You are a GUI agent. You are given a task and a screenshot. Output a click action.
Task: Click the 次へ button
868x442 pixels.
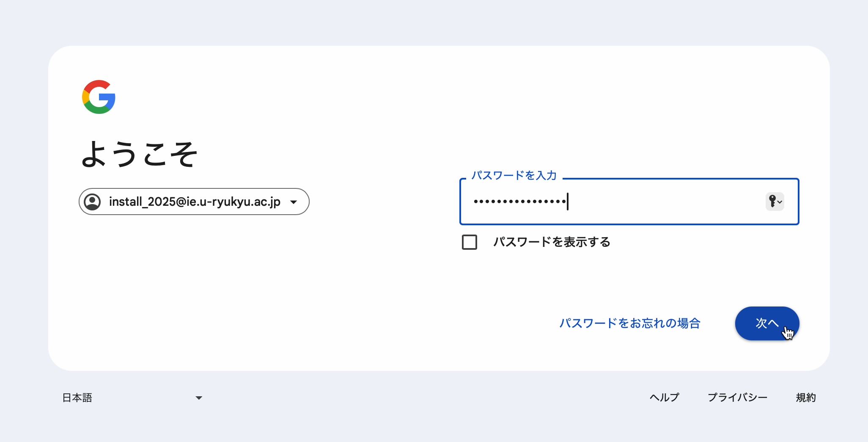click(767, 323)
